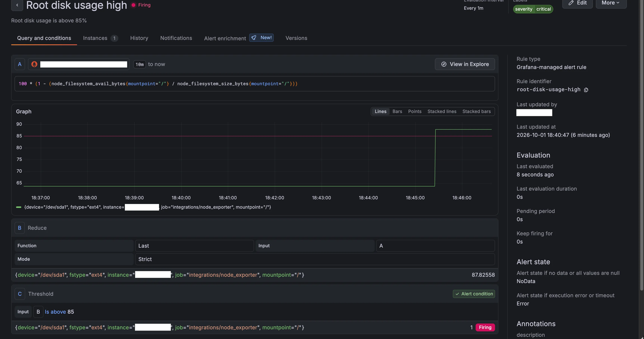Image resolution: width=644 pixels, height=339 pixels.
Task: Click the compass icon in View in Explore
Action: coord(444,64)
